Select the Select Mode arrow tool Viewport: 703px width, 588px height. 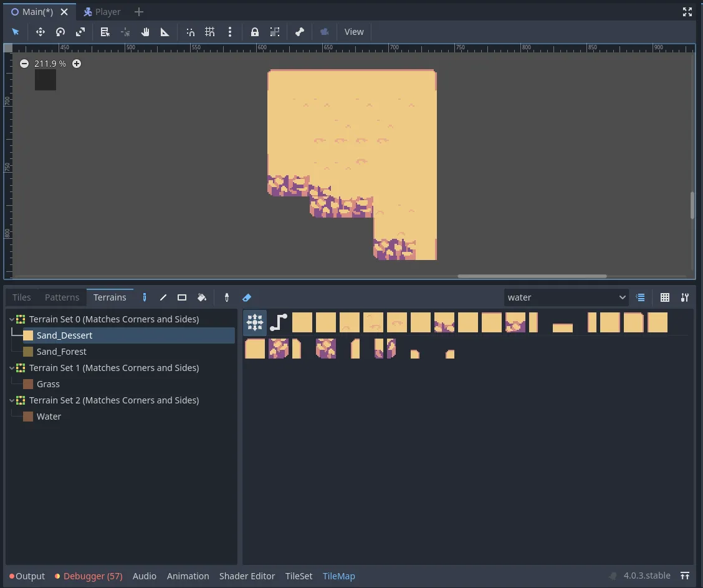(x=16, y=32)
